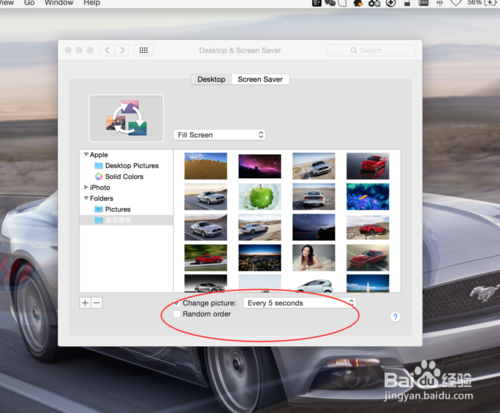Collapse the Folders section triangle

[86, 198]
